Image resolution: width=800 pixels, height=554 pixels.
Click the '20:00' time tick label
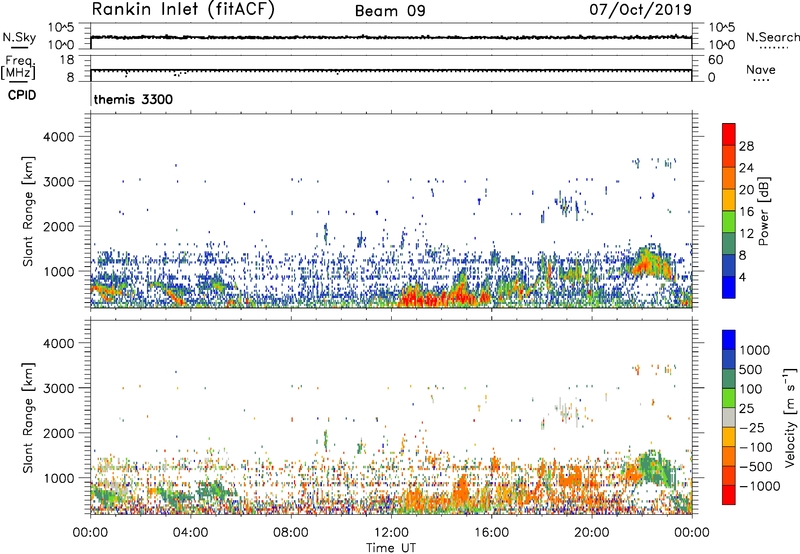(x=592, y=533)
